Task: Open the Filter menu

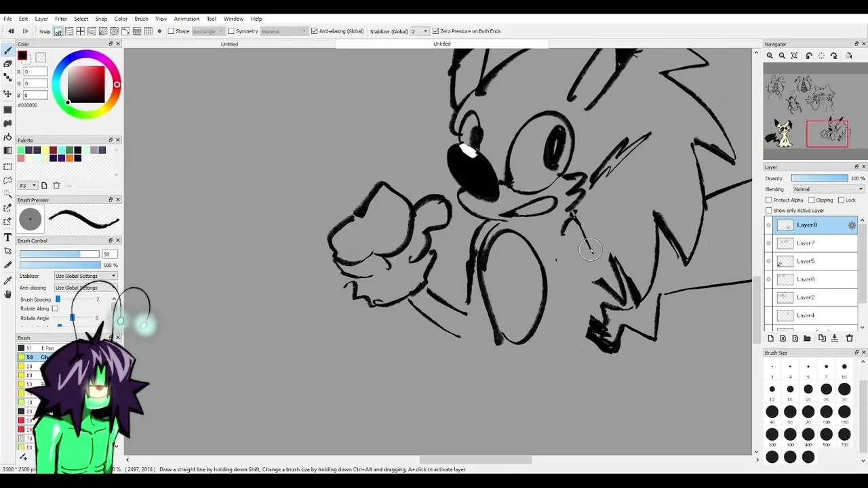Action: pos(61,19)
